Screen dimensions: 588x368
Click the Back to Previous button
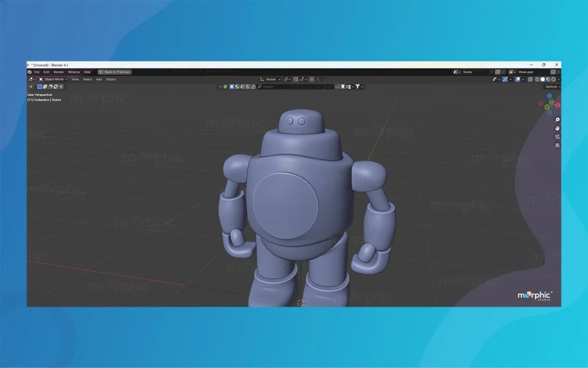click(114, 72)
